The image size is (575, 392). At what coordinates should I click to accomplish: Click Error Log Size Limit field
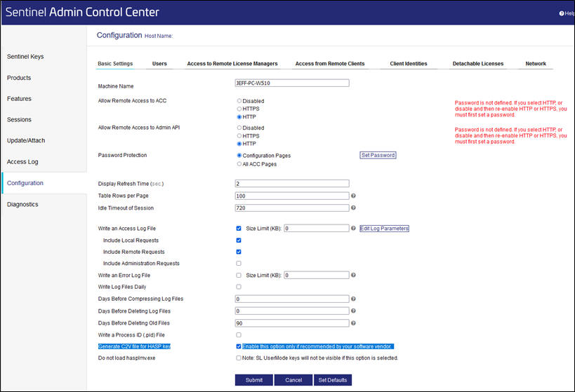click(317, 275)
